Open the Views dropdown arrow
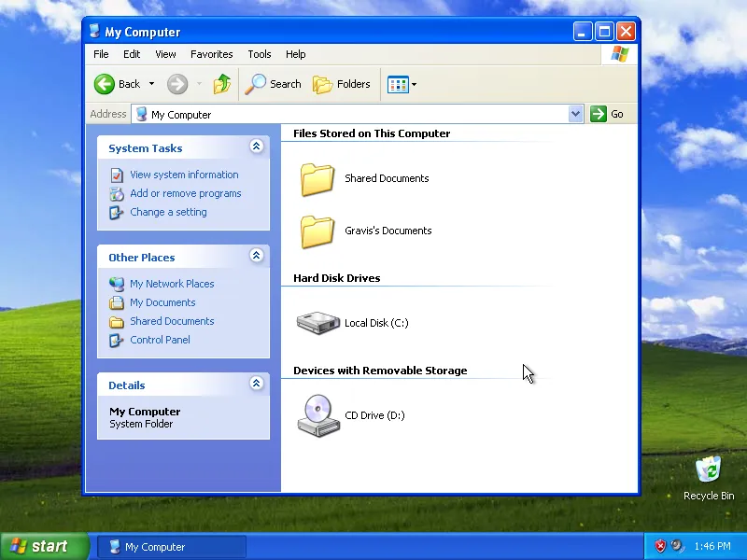The image size is (747, 560). pos(413,84)
